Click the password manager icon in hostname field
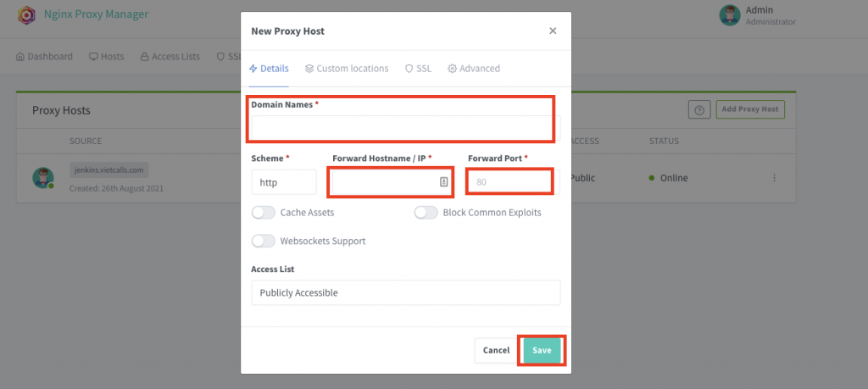Screen dimensions: 868x389 pyautogui.click(x=443, y=182)
